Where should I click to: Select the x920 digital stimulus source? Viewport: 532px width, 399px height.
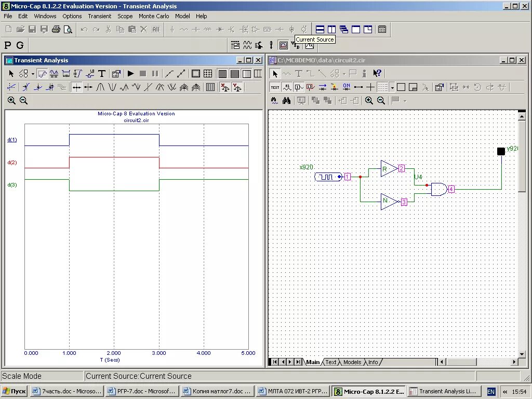[328, 177]
